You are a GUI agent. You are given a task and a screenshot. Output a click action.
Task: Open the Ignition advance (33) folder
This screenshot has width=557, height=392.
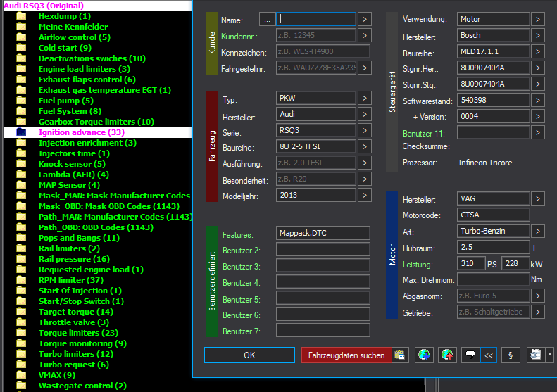coord(81,132)
